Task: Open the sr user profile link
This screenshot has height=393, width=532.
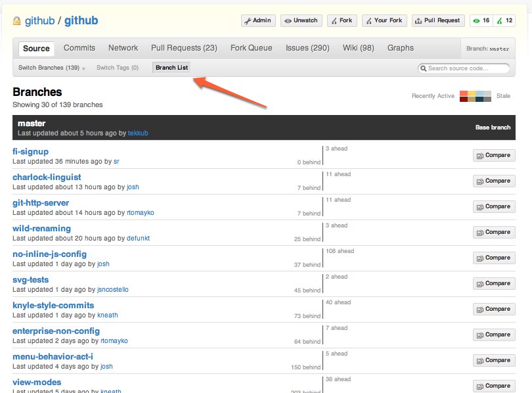Action: coord(116,161)
